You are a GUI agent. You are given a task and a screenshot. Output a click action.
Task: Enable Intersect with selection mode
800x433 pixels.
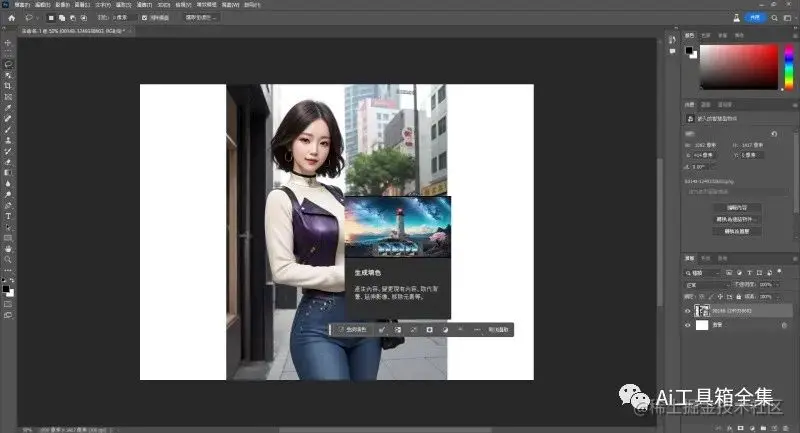[84, 18]
